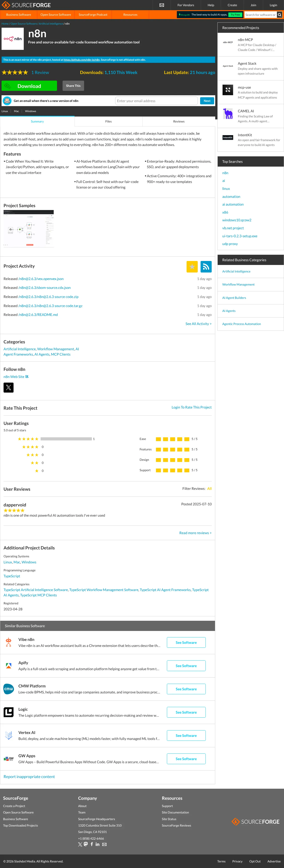Open the Project Samples screenshot thumbnail

tap(29, 229)
